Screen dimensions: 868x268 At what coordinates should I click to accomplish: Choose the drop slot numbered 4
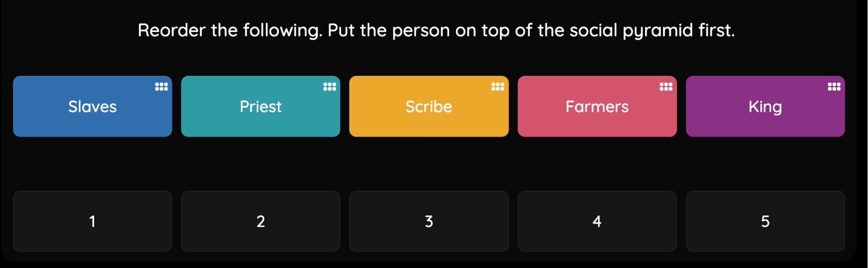click(x=597, y=221)
